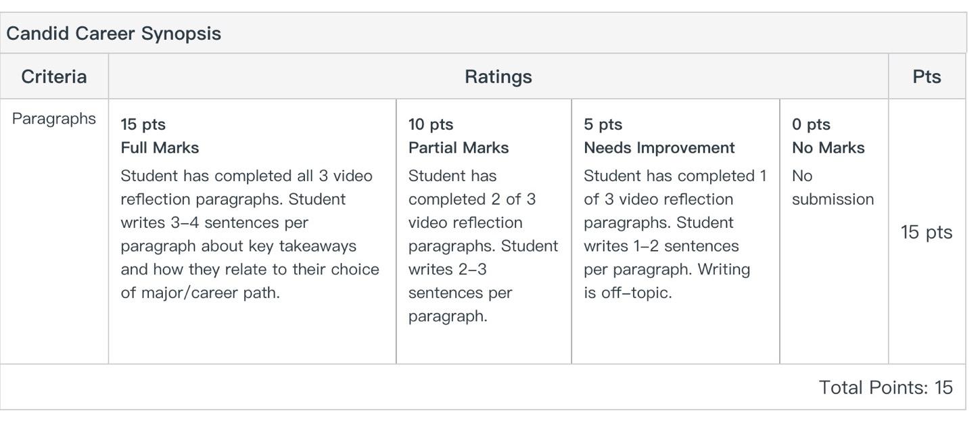Image resolution: width=980 pixels, height=434 pixels.
Task: Click the Paragraphs criterion label
Action: click(54, 119)
